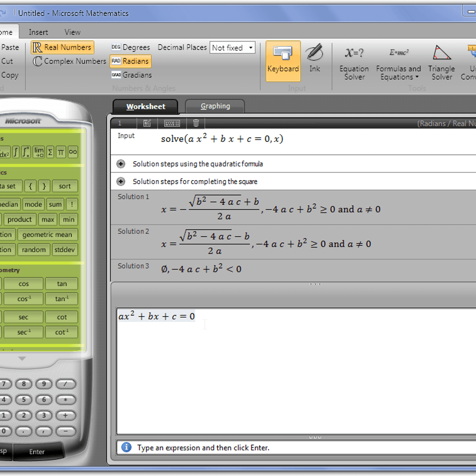Screen dimensions: 476x476
Task: Select Keyboard input mode
Action: tap(283, 61)
